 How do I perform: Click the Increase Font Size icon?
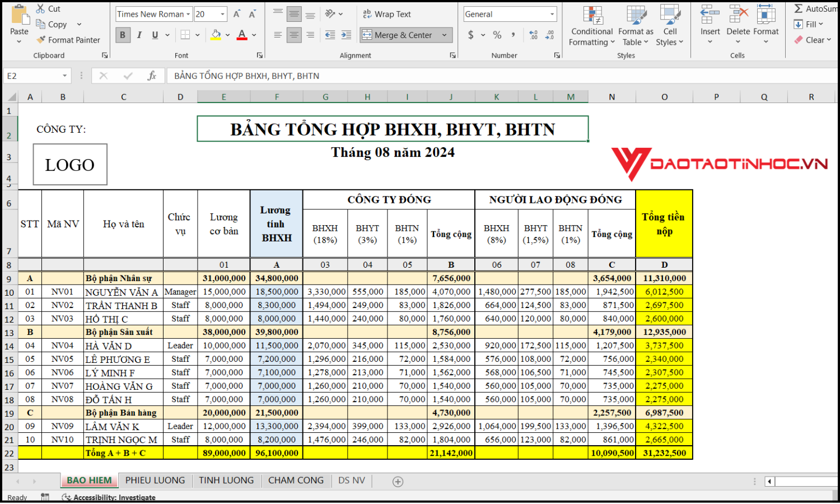[x=237, y=14]
